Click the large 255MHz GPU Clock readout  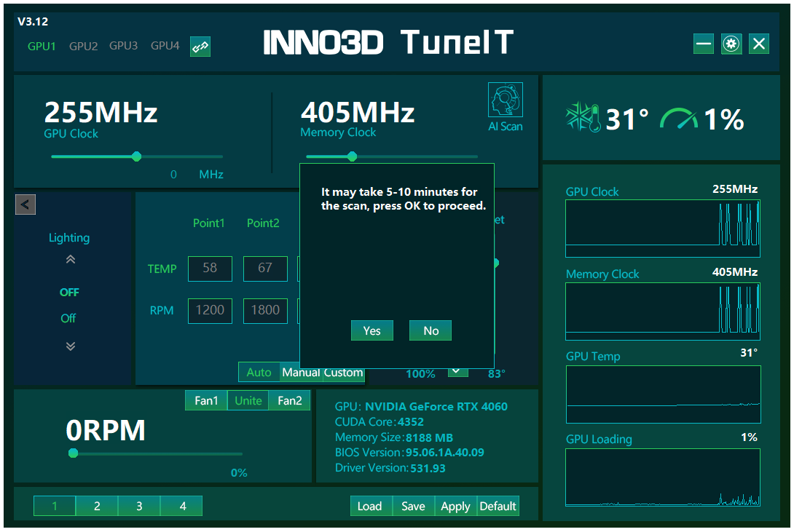click(101, 112)
